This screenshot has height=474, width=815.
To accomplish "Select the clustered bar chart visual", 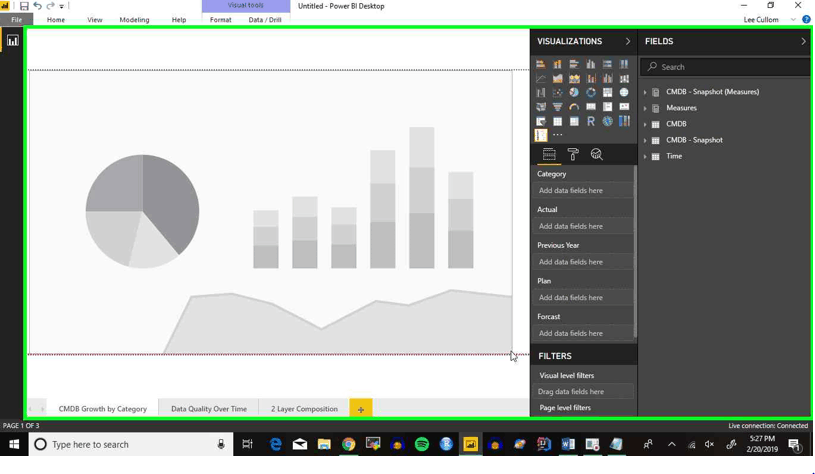I will 574,64.
